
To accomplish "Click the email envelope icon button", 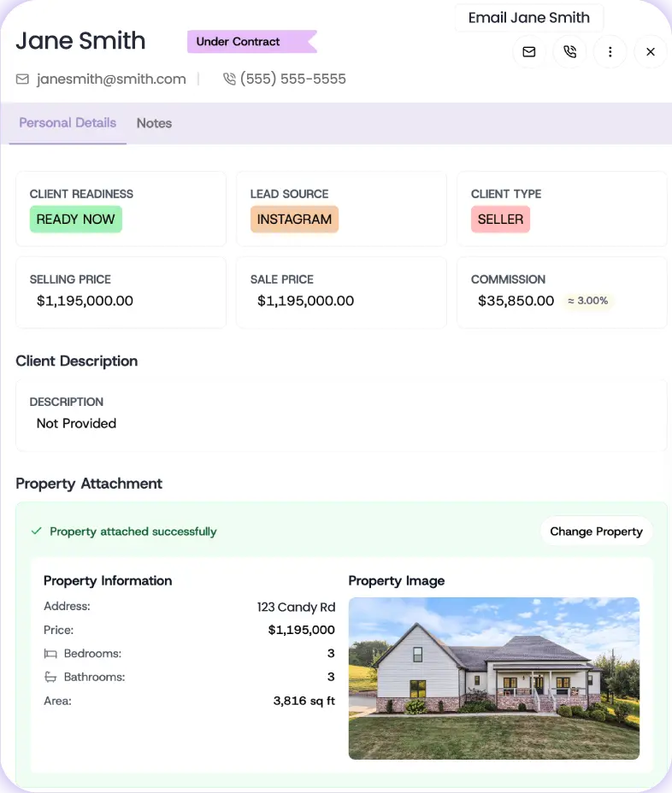I will 529,52.
